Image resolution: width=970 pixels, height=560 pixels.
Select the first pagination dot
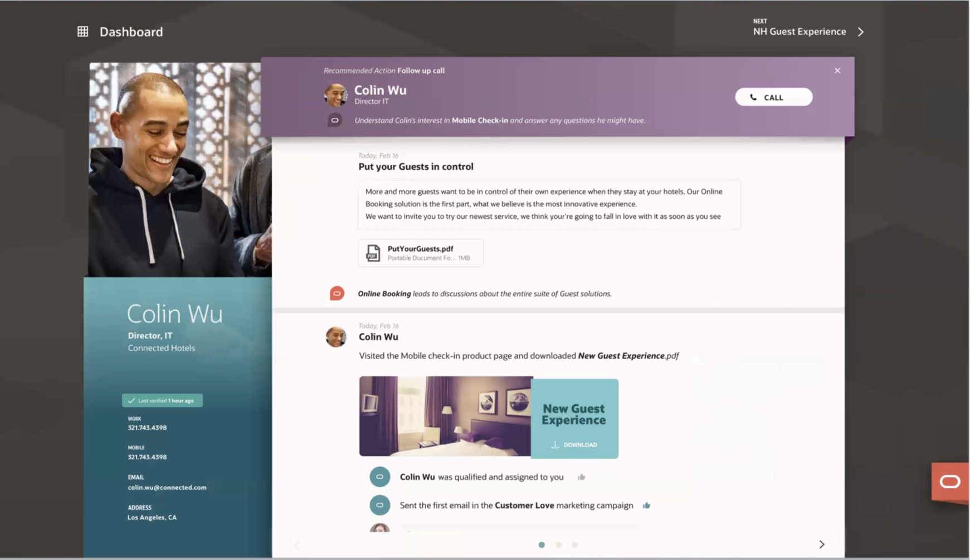(x=542, y=545)
